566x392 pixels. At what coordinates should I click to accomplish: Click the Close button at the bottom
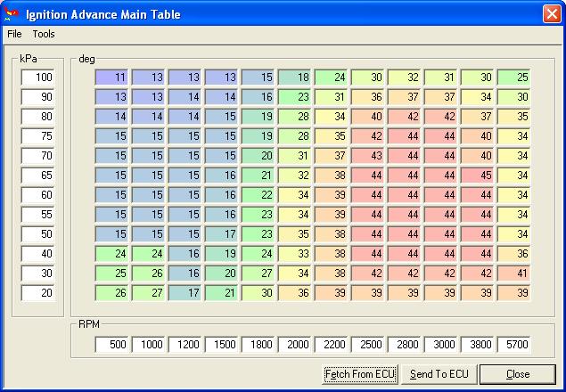tap(518, 374)
